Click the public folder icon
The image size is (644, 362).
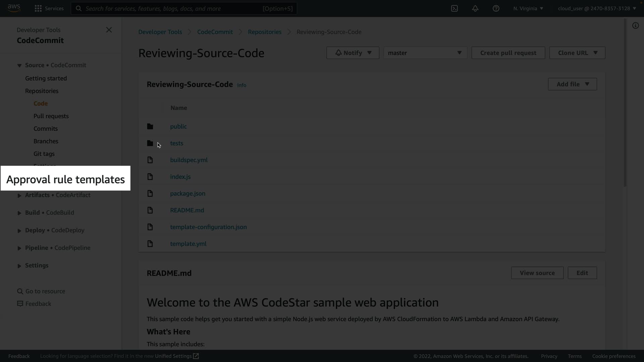pos(150,126)
